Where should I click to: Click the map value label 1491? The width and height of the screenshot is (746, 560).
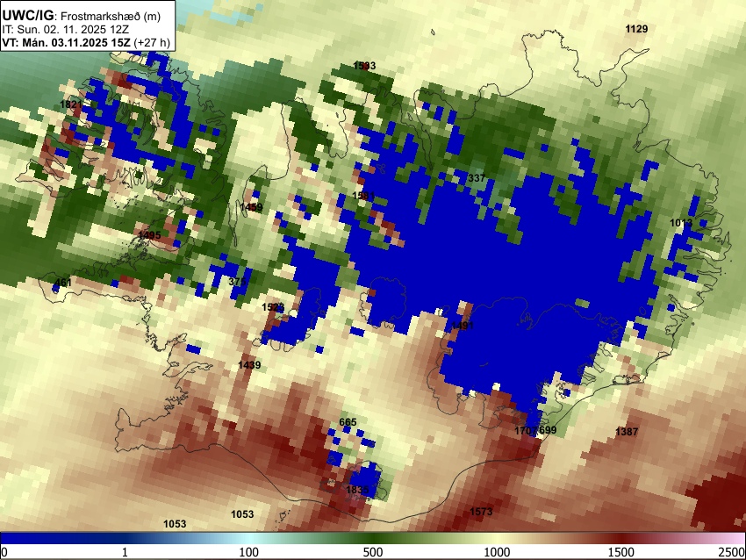tap(463, 326)
